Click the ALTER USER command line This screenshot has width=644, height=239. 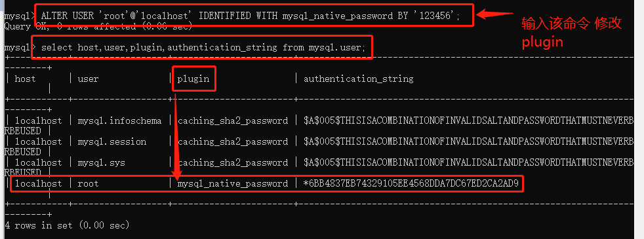[251, 16]
